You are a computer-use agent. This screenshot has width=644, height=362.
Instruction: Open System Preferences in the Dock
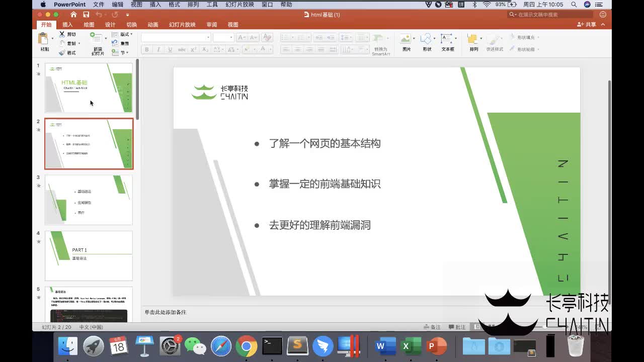coord(170,346)
